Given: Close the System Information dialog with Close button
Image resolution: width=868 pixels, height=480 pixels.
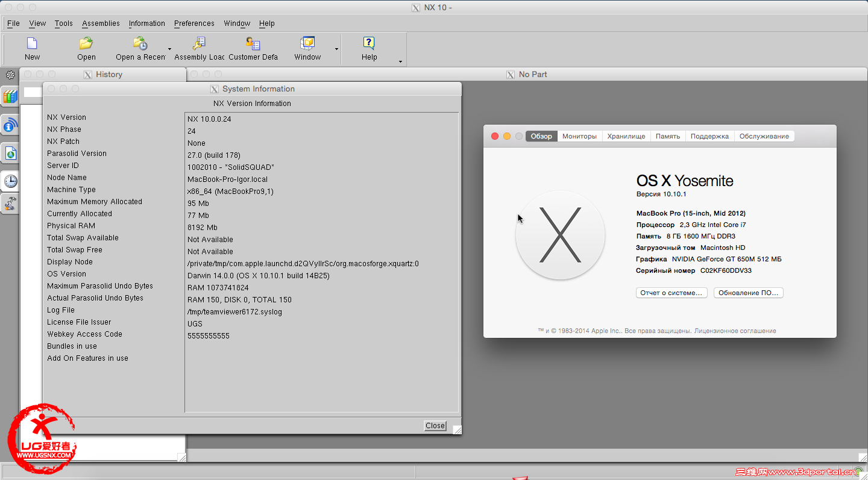Looking at the screenshot, I should 435,426.
